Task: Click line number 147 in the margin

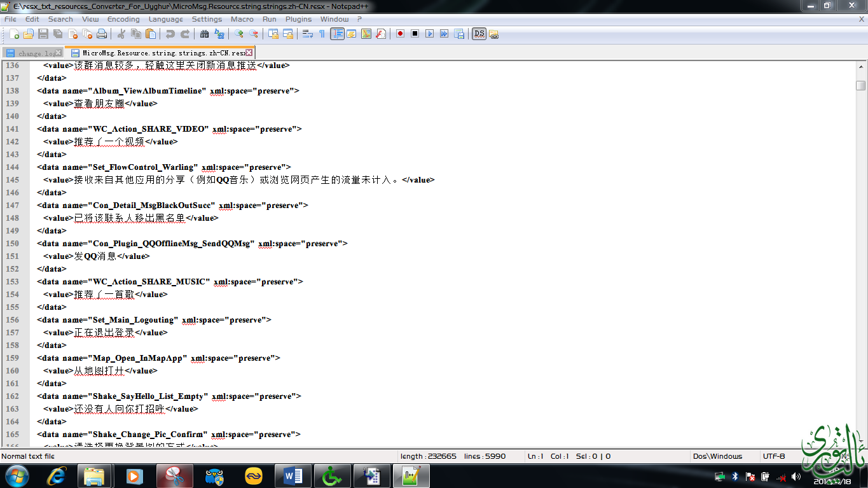Action: click(12, 205)
